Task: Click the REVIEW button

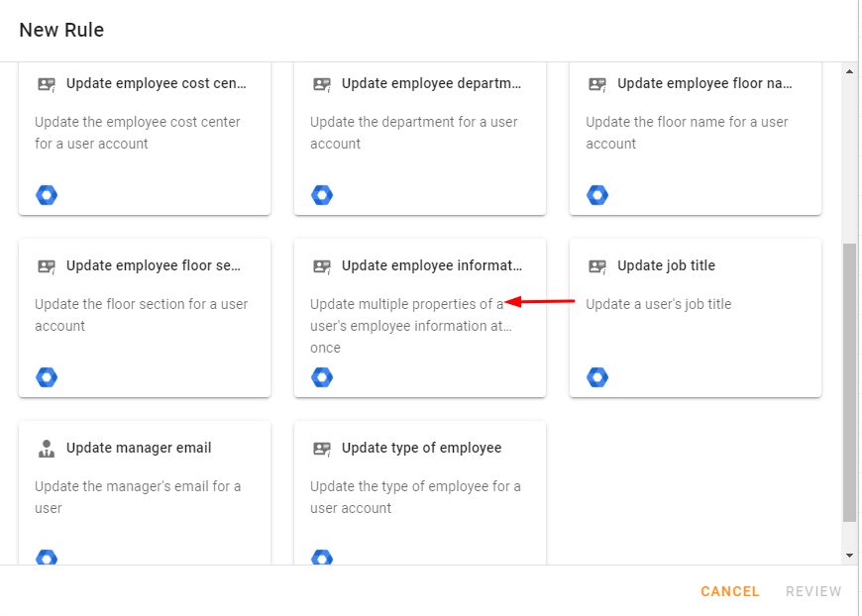Action: click(x=813, y=591)
